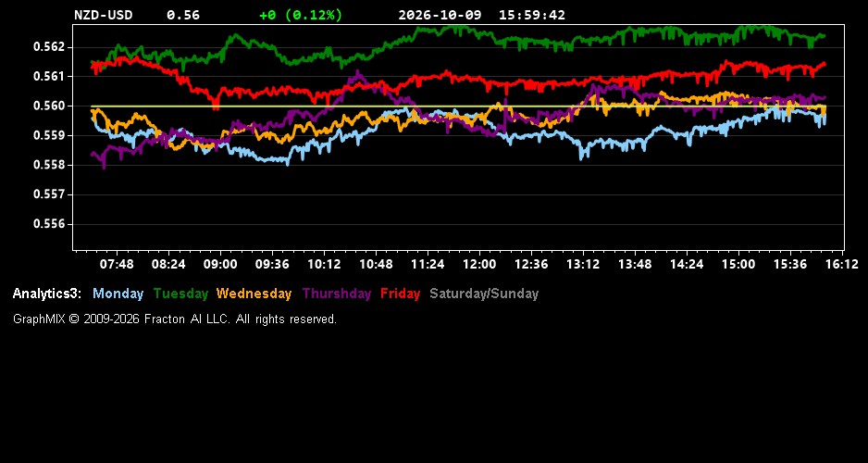The width and height of the screenshot is (868, 463).
Task: Click the 0.560 y-axis label
Action: 50,106
